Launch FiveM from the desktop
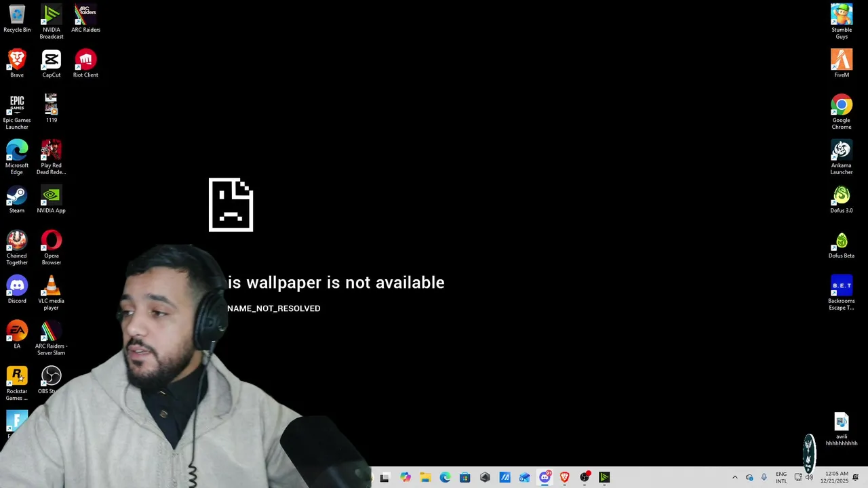 tap(842, 64)
